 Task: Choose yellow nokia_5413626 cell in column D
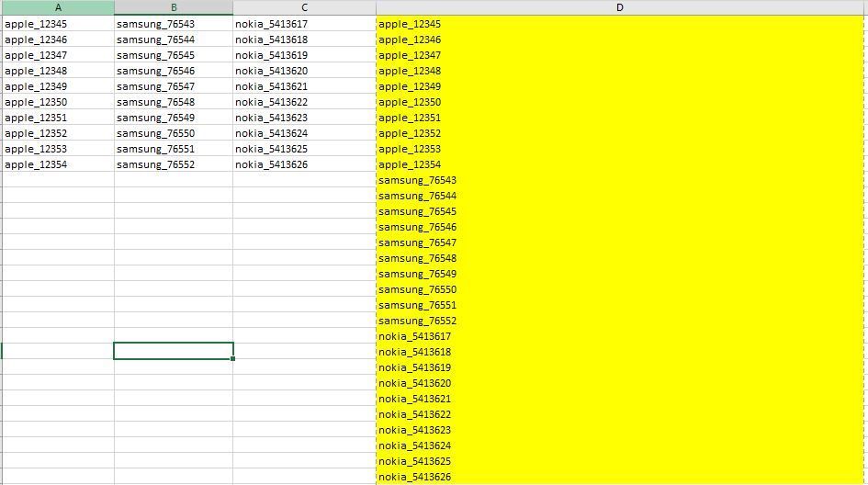[620, 477]
